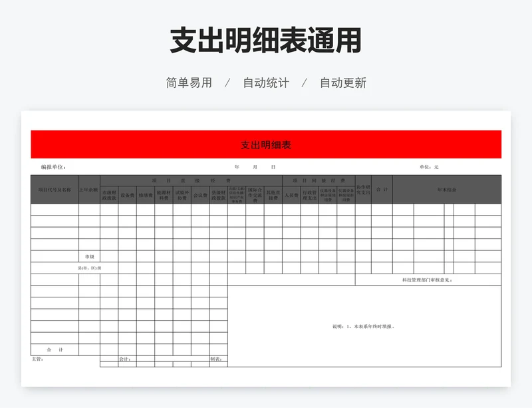The image size is (532, 408).
Task: Select the 其他直接费 column header
Action: point(273,195)
